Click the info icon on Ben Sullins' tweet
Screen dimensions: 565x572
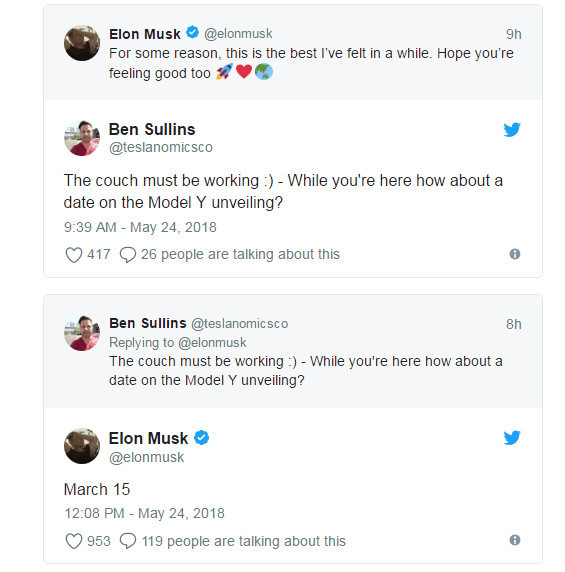[x=515, y=254]
